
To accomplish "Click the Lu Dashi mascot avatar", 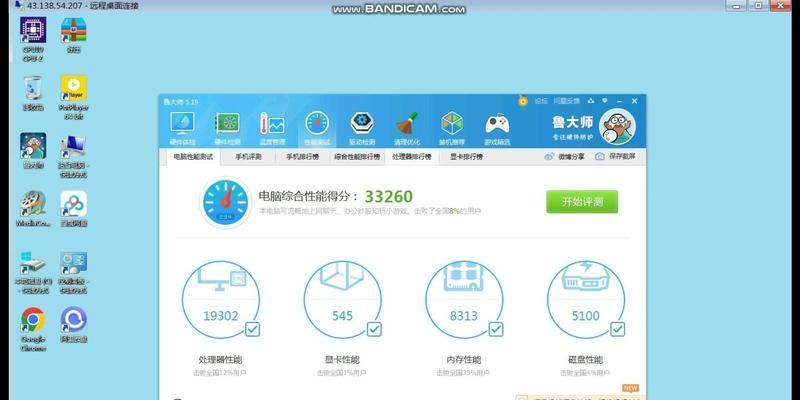I will pyautogui.click(x=617, y=127).
